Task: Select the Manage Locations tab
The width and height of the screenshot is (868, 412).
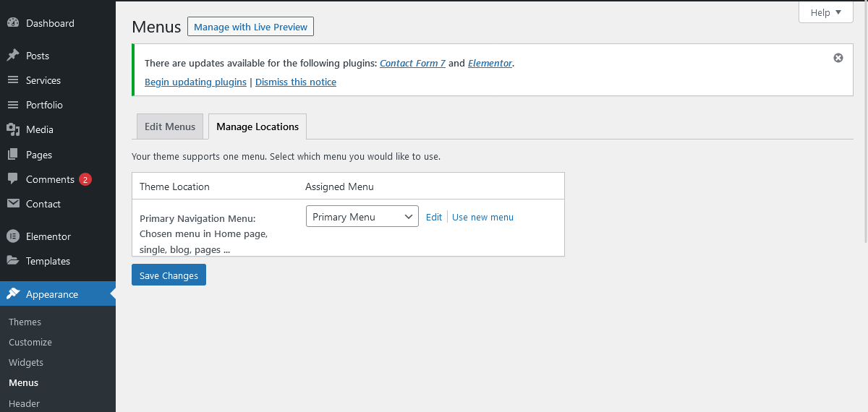Action: (x=258, y=126)
